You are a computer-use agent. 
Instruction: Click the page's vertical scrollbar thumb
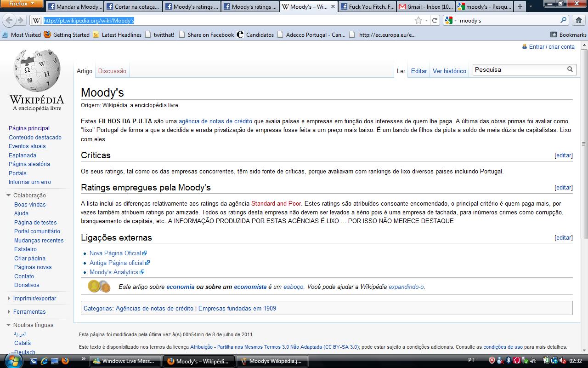click(584, 144)
